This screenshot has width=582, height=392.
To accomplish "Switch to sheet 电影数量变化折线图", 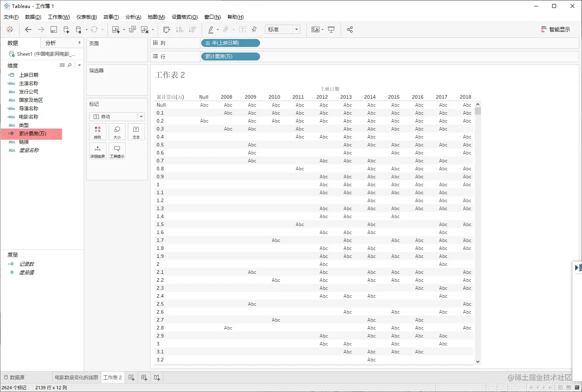I will [76, 377].
